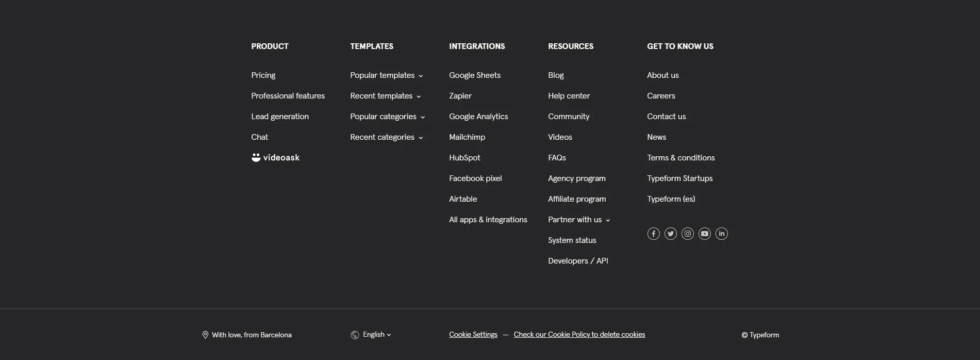
Task: Expand Partner with us menu
Action: pos(579,220)
